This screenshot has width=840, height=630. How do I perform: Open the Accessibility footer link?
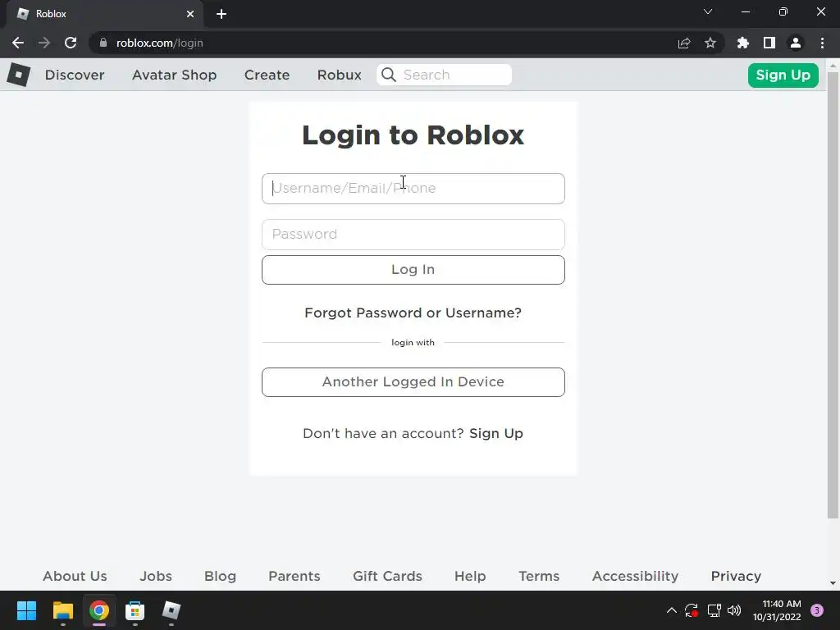(x=636, y=576)
